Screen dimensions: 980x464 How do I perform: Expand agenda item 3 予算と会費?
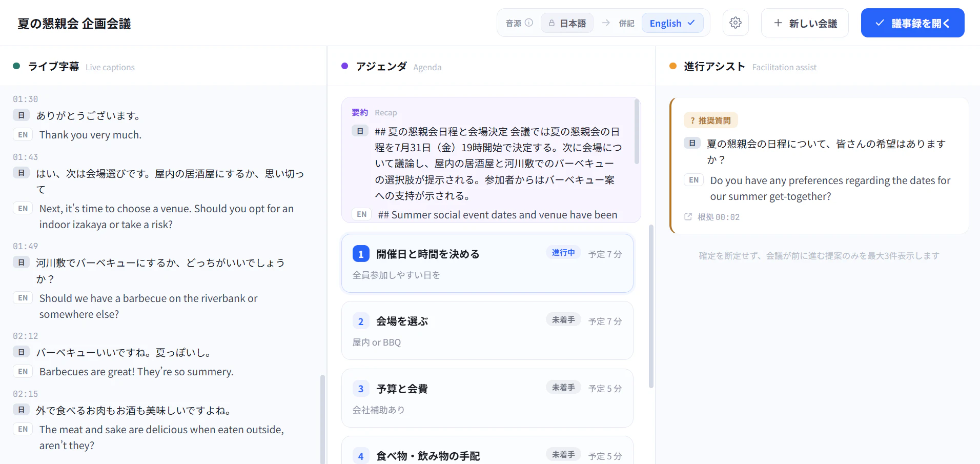[487, 398]
